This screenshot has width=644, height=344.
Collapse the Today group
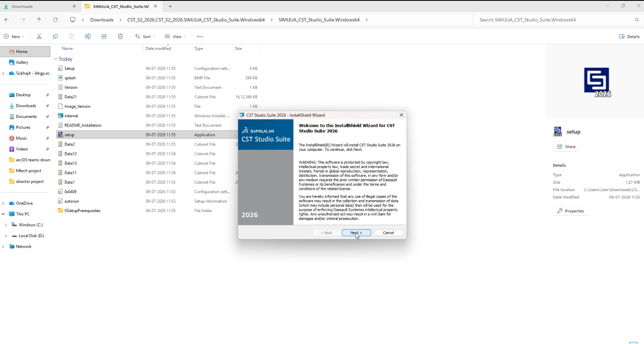coord(55,59)
